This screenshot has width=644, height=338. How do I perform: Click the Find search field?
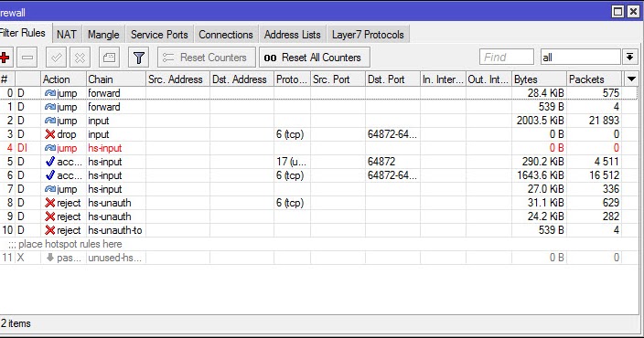507,57
